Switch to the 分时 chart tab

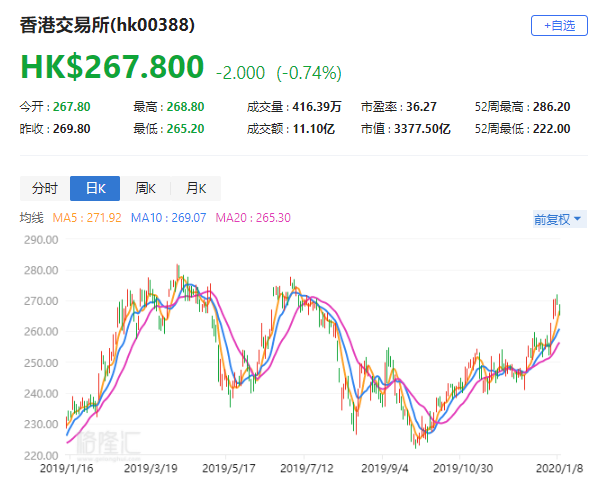coord(45,188)
